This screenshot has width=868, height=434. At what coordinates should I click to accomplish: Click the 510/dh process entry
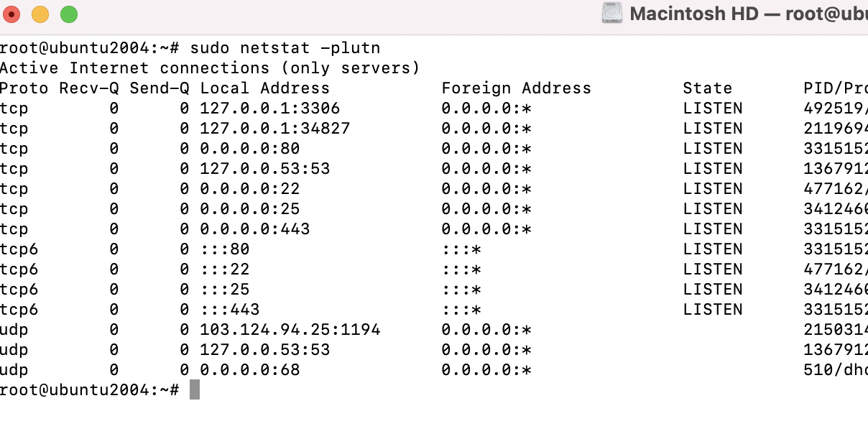tap(836, 370)
